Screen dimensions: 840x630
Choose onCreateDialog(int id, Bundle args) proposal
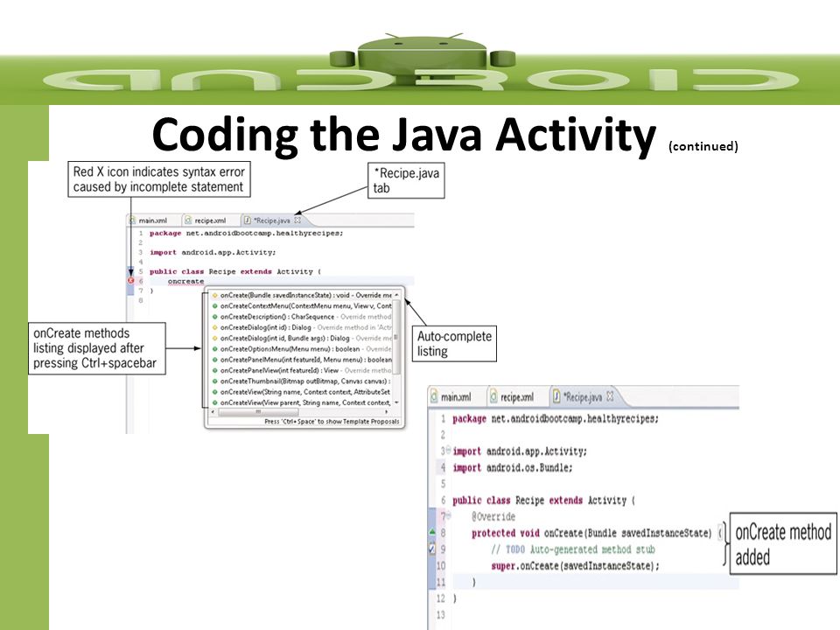pos(302,338)
